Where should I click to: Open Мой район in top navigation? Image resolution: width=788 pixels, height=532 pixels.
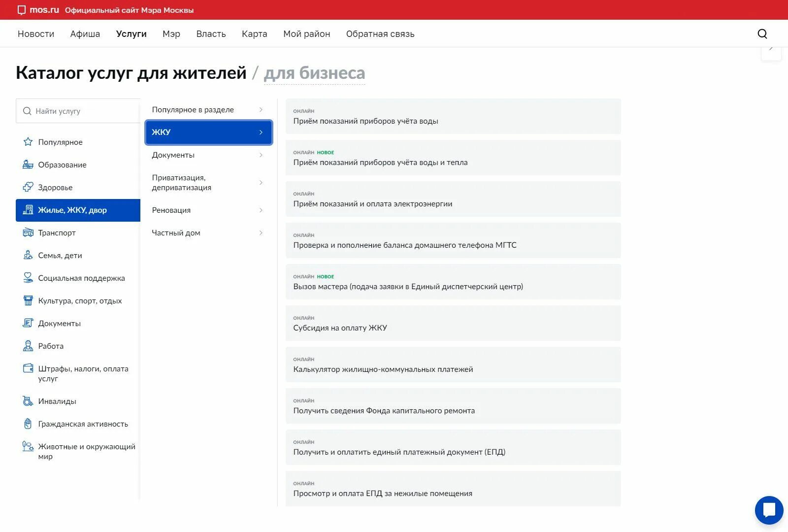pyautogui.click(x=307, y=33)
